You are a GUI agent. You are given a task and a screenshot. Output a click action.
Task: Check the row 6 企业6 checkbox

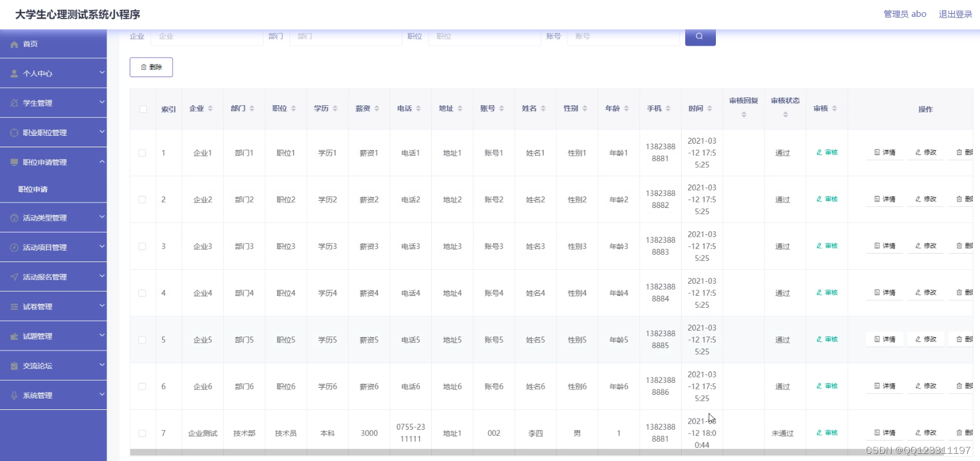143,387
